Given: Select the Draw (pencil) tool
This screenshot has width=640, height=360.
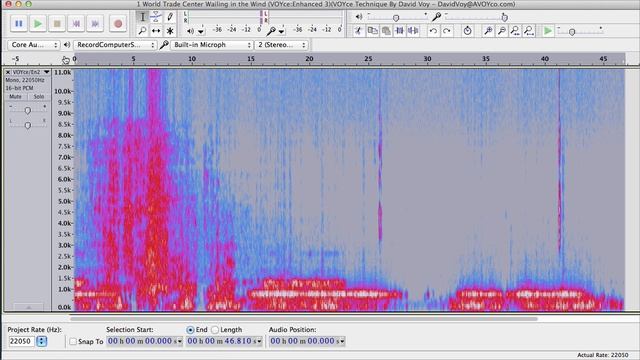Looking at the screenshot, I should (x=170, y=17).
